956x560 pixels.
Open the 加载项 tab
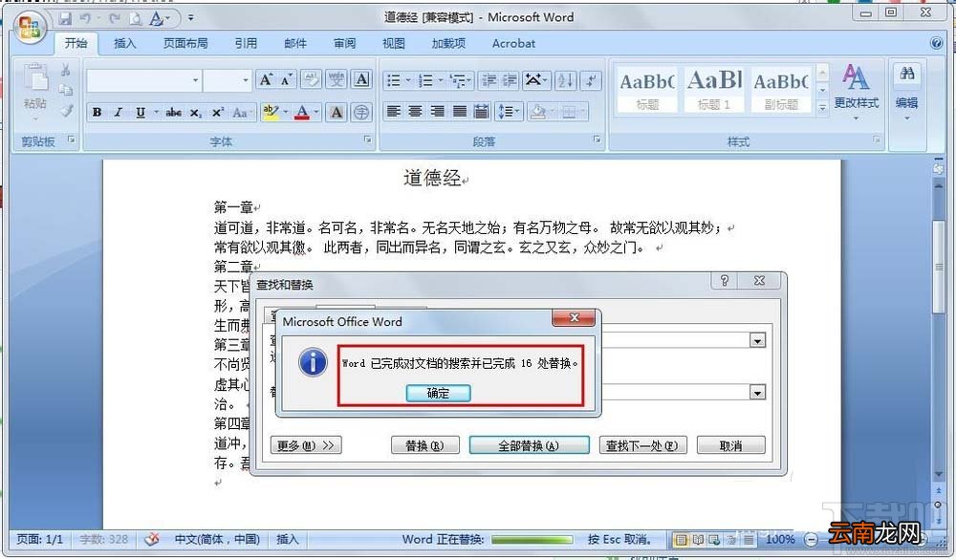448,43
